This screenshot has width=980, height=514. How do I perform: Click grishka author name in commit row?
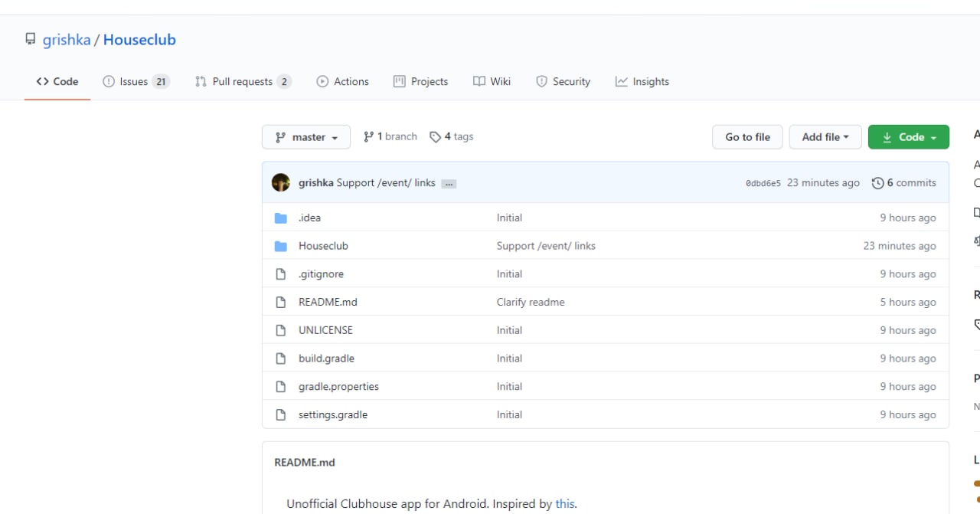[x=315, y=182]
